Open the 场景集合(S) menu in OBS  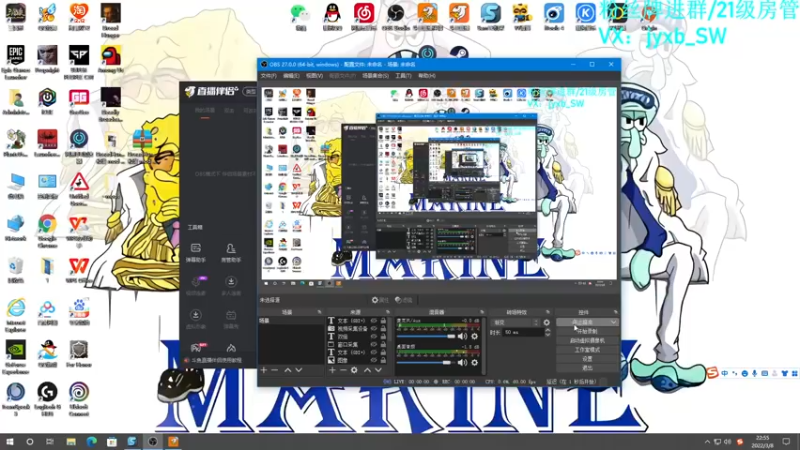[x=375, y=76]
